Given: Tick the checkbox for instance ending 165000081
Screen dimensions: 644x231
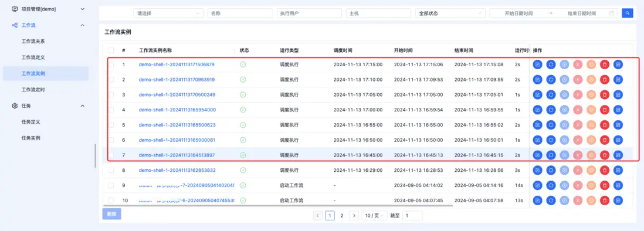Looking at the screenshot, I should (111, 140).
